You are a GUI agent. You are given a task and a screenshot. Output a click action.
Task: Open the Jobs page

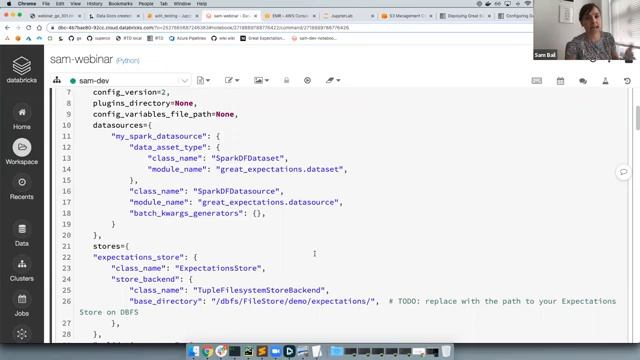coord(22,304)
